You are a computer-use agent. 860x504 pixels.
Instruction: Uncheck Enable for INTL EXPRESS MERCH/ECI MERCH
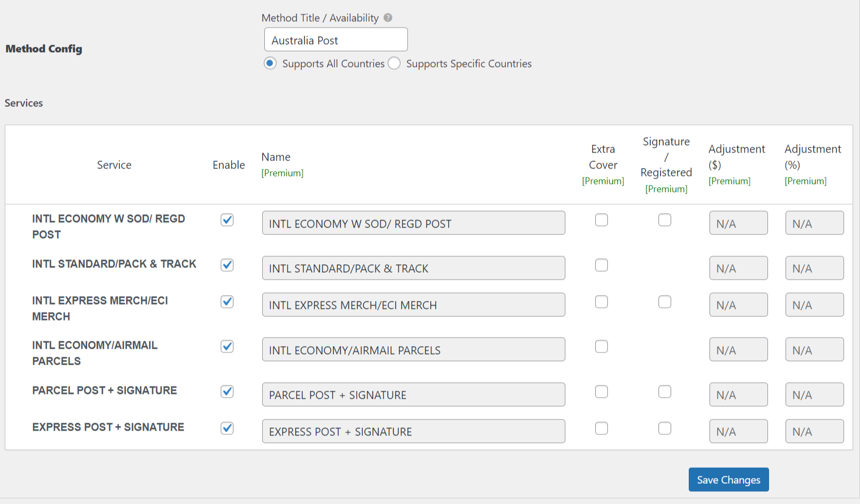pyautogui.click(x=227, y=301)
